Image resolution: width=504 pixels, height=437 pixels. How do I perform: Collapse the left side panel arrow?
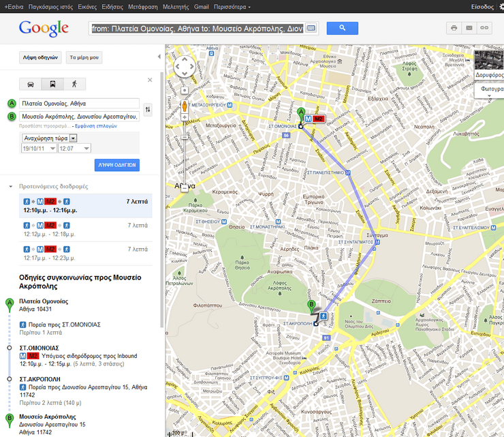pyautogui.click(x=159, y=57)
